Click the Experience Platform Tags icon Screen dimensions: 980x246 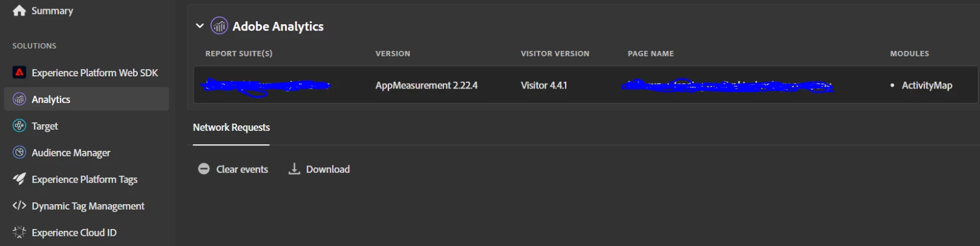click(19, 179)
